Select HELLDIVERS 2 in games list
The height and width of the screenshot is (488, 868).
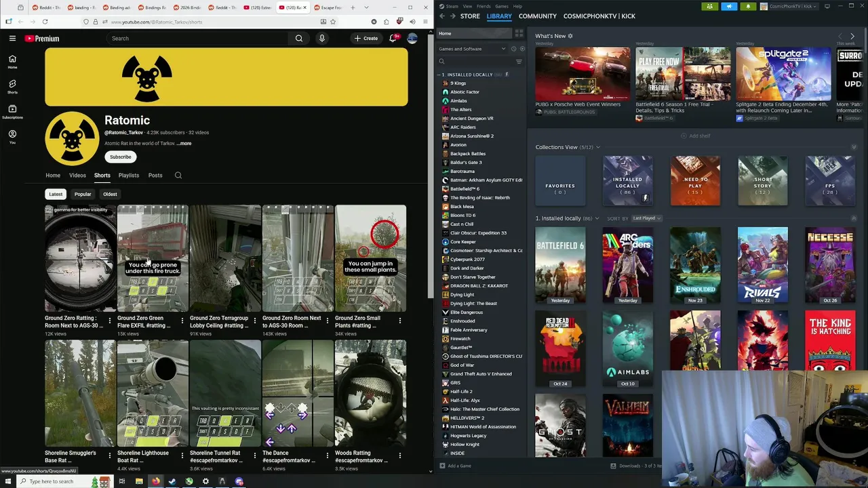467,418
